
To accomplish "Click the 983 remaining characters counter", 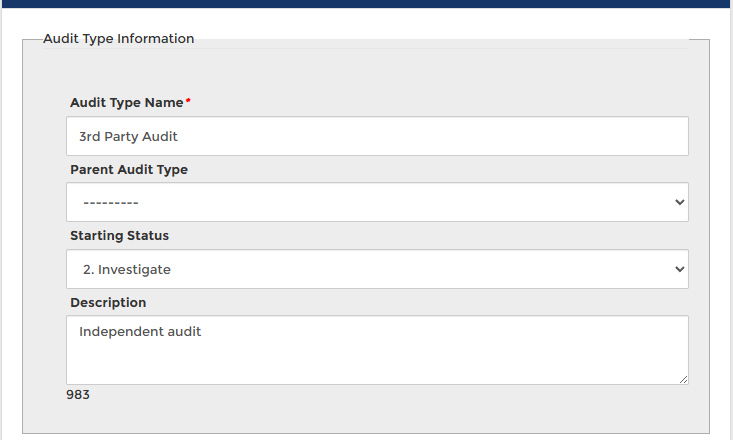I will click(x=78, y=395).
